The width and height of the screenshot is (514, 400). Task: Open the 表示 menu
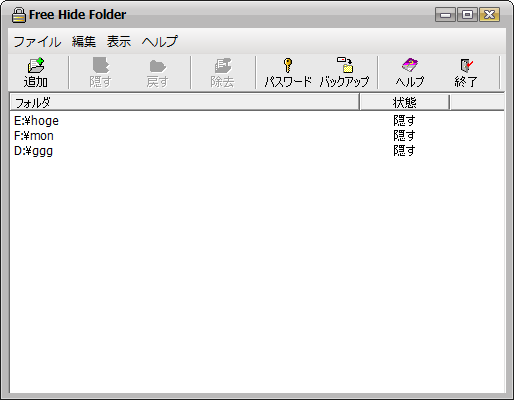(119, 42)
